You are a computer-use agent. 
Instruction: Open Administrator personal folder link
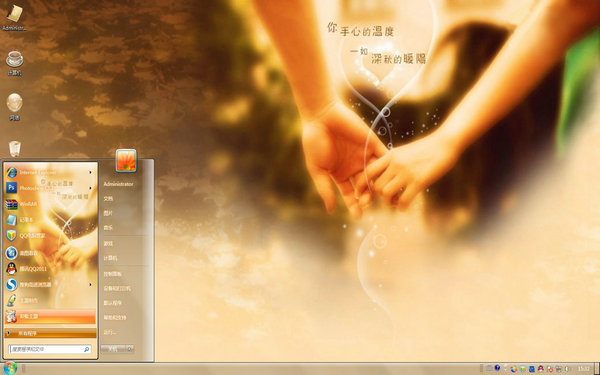coord(118,184)
